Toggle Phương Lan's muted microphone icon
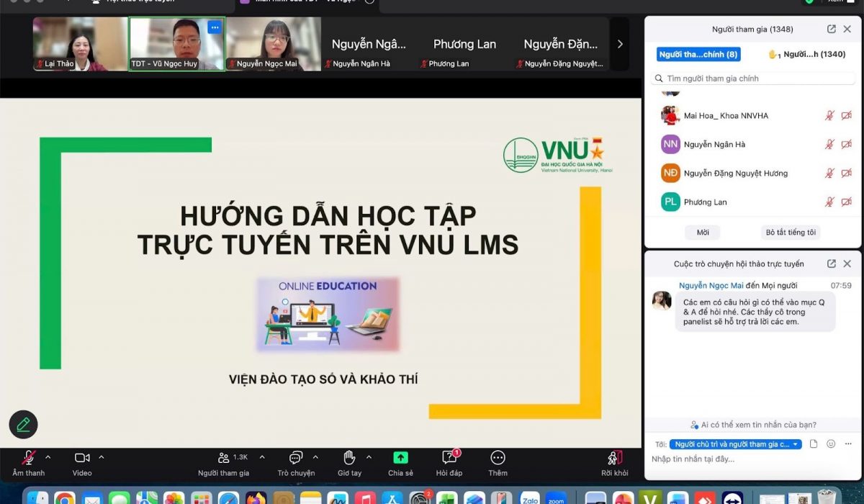 [x=829, y=202]
